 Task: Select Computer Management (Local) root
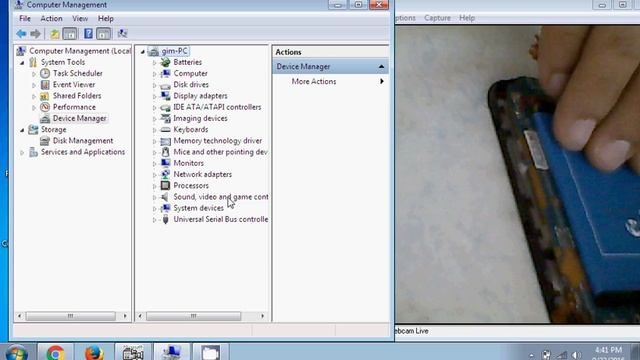(x=80, y=51)
